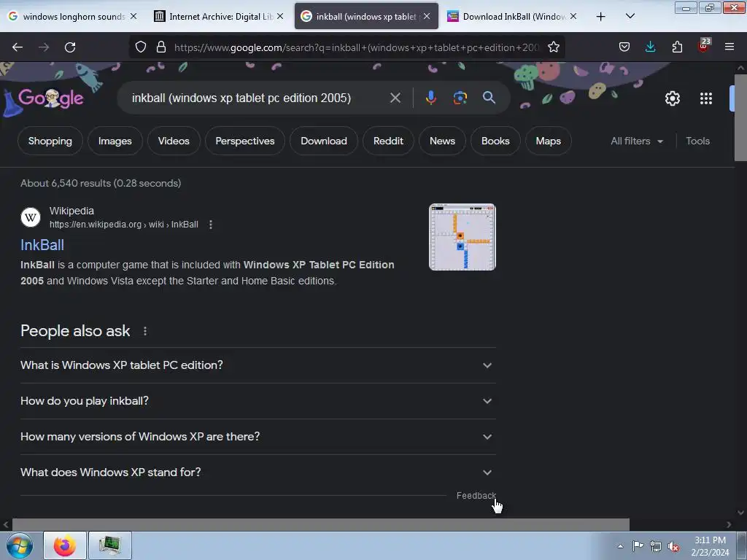Viewport: 747px width, 560px height.
Task: Click the browser address bar URL
Action: [x=356, y=47]
